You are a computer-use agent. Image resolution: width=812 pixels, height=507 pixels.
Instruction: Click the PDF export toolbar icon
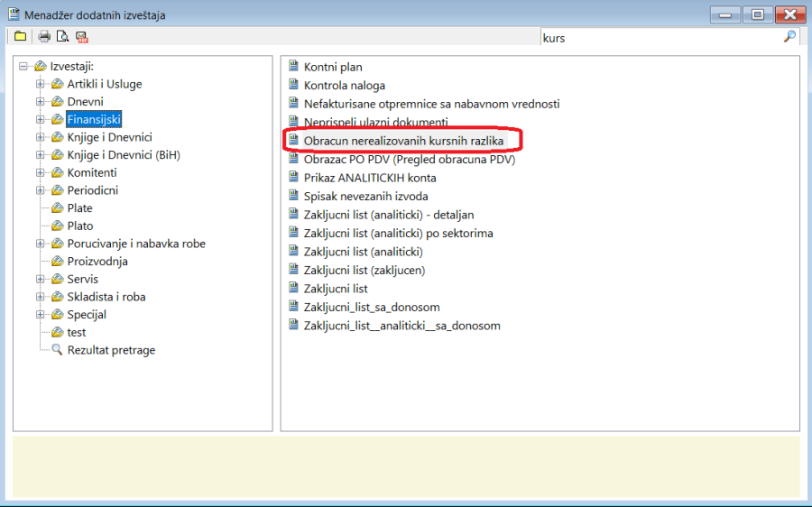pos(82,37)
